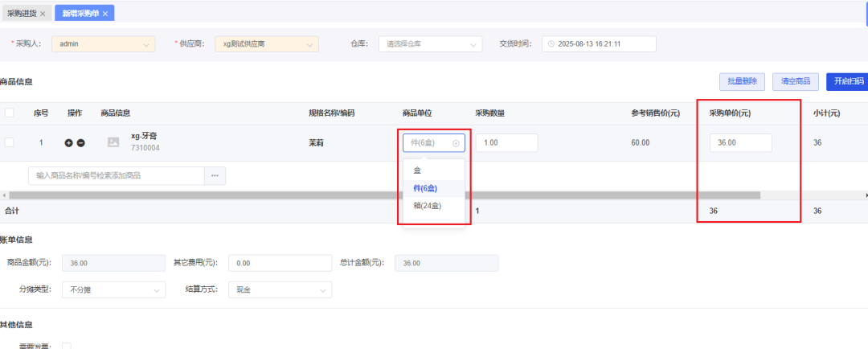This screenshot has height=349, width=868.
Task: Click the clock icon in 交货时间 field
Action: [x=551, y=44]
